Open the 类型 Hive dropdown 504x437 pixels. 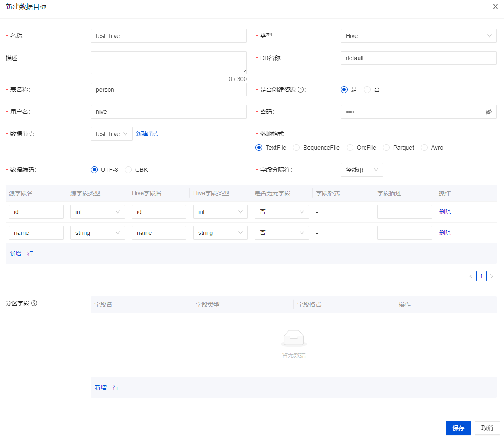(x=418, y=36)
